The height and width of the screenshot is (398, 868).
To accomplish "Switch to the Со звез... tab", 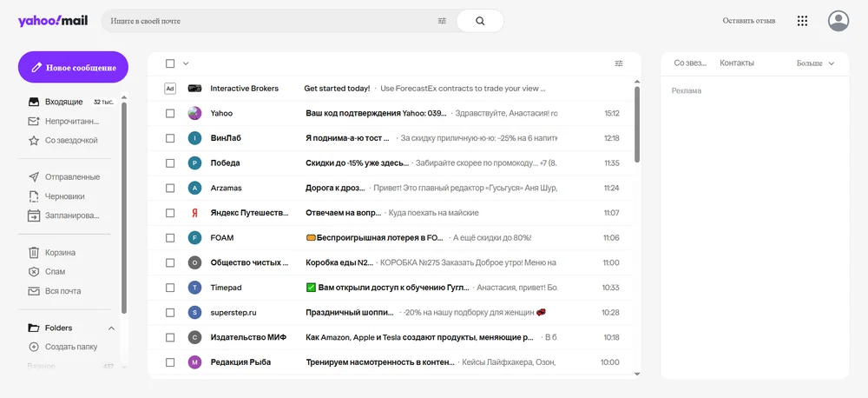I will click(690, 63).
